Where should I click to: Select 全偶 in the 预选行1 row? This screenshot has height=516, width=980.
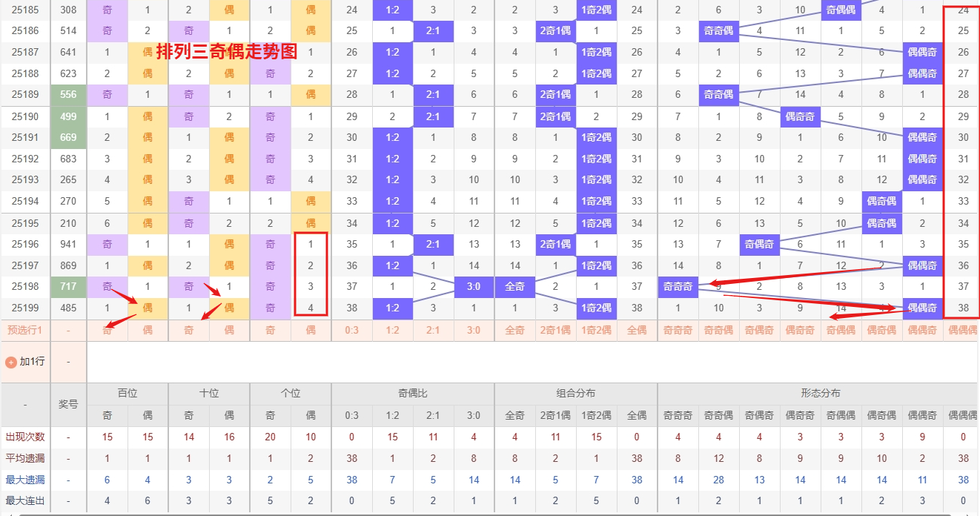pyautogui.click(x=637, y=331)
